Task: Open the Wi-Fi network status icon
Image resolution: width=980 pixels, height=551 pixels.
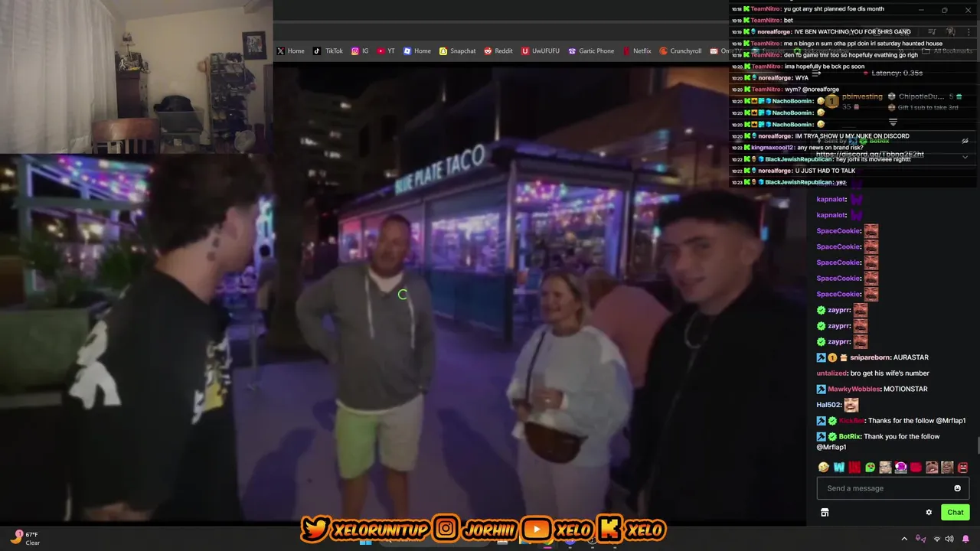Action: [x=937, y=539]
